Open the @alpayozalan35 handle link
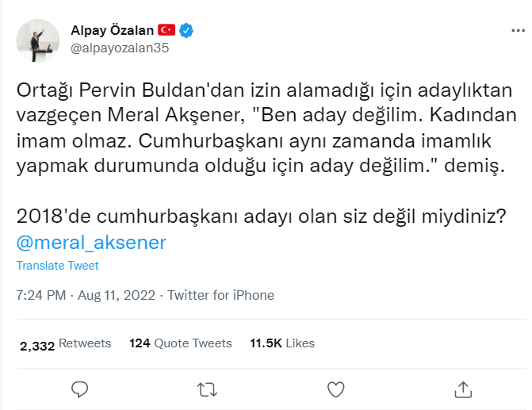Screen dimensions: 532x410 click(x=121, y=48)
